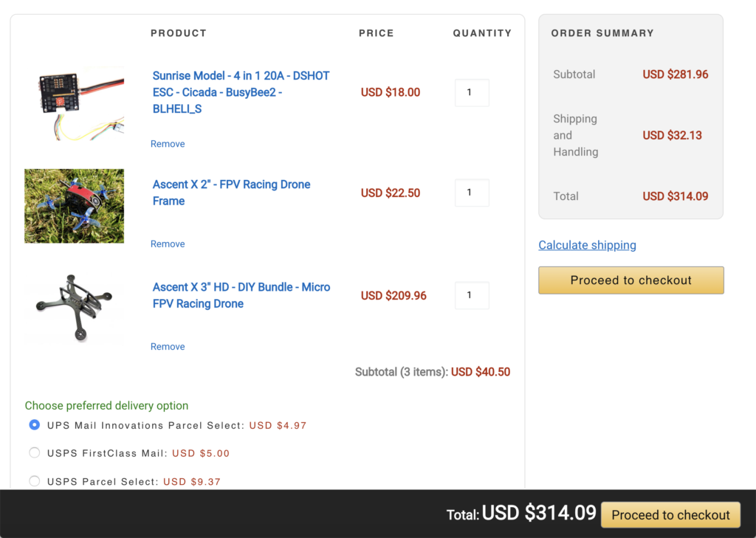Choose USPS Parcel Select delivery option

coord(35,481)
